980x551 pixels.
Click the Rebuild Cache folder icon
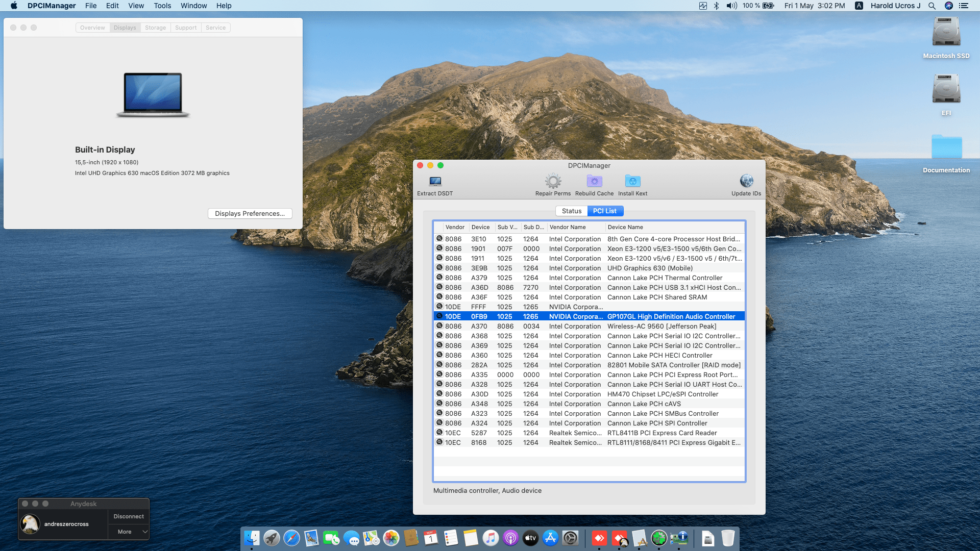click(x=594, y=181)
